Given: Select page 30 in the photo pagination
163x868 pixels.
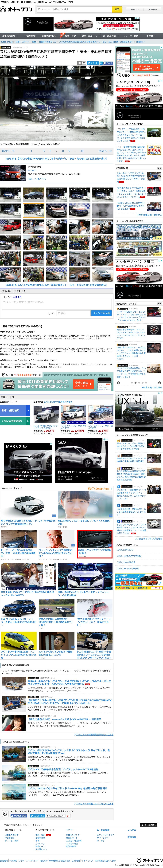Looking at the screenshot, I should pyautogui.click(x=82, y=151).
